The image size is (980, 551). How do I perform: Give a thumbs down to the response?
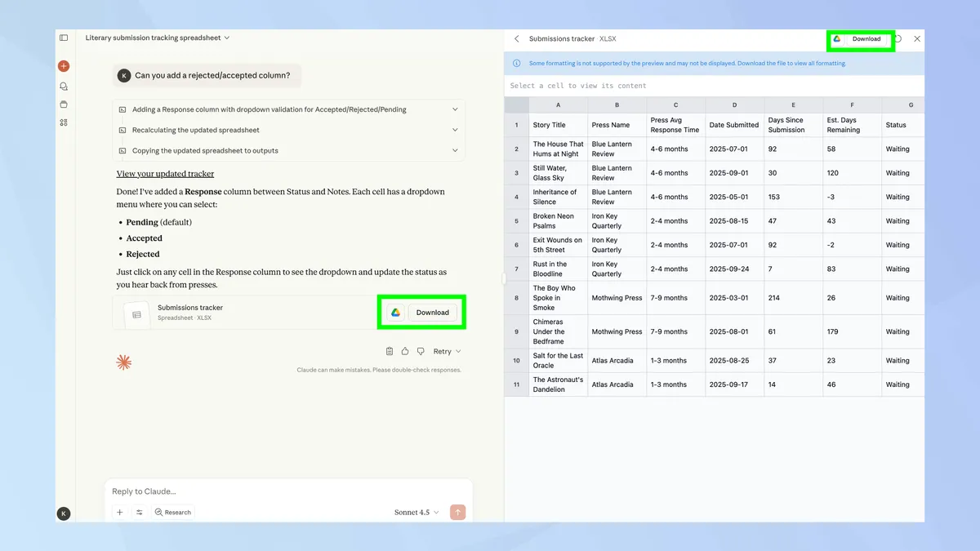(421, 351)
